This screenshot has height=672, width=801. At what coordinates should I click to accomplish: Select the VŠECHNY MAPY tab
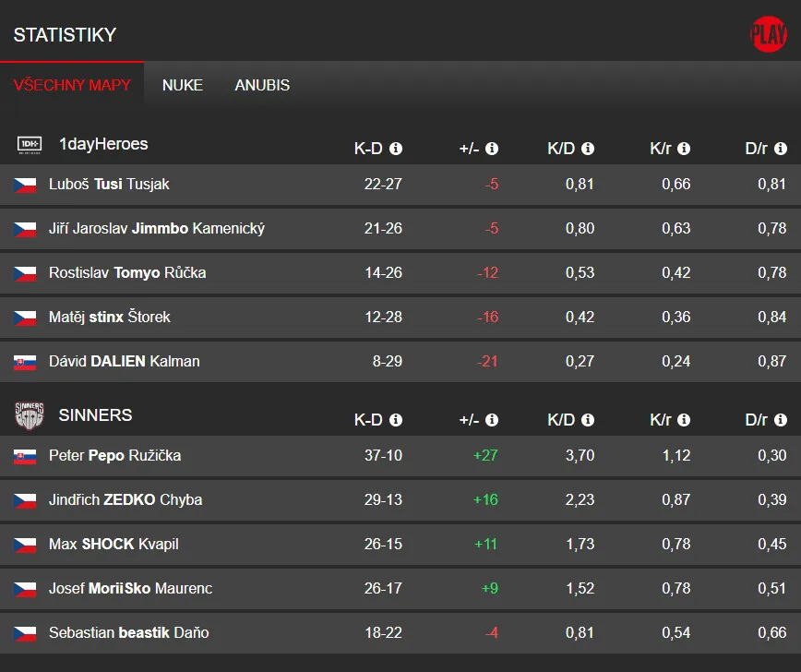coord(72,85)
